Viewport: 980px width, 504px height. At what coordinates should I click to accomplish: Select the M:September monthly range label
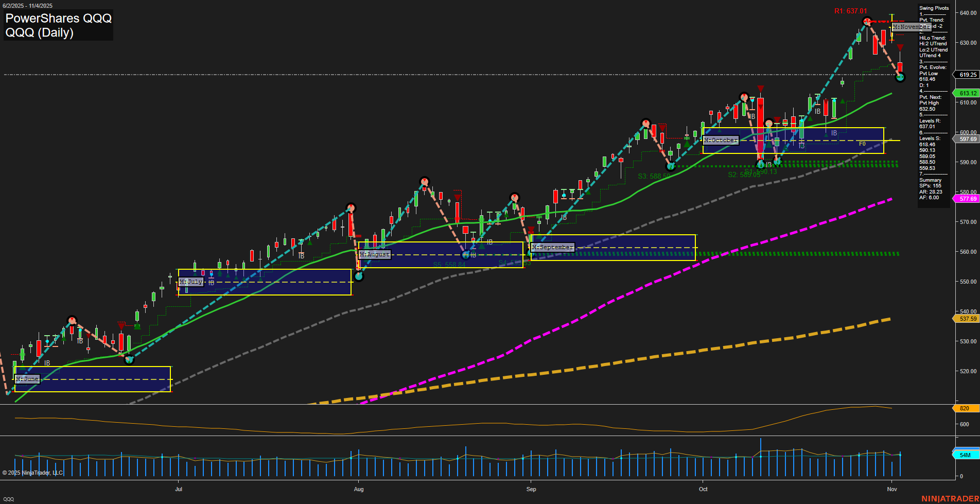coord(552,248)
